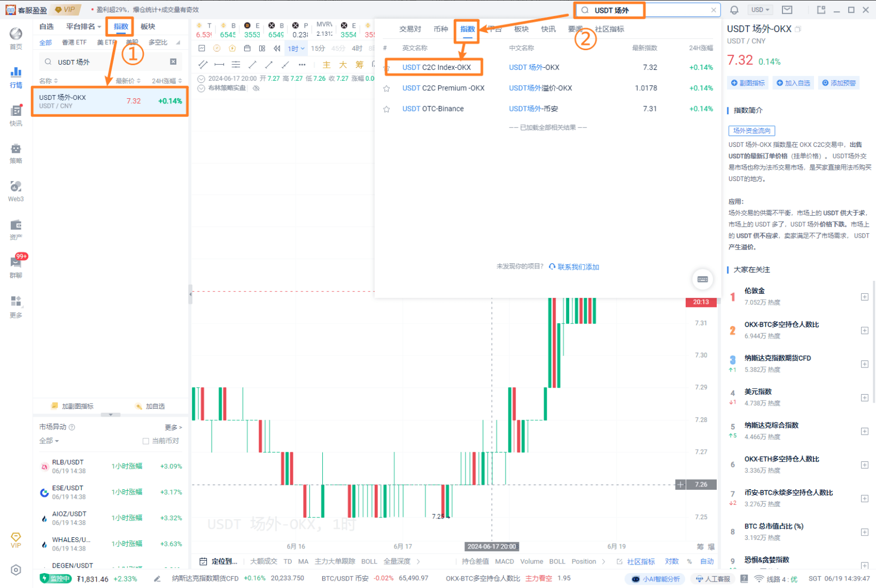Add OKX-BTC多空持仓人数比 with plus box
The width and height of the screenshot is (876, 588).
coord(864,331)
